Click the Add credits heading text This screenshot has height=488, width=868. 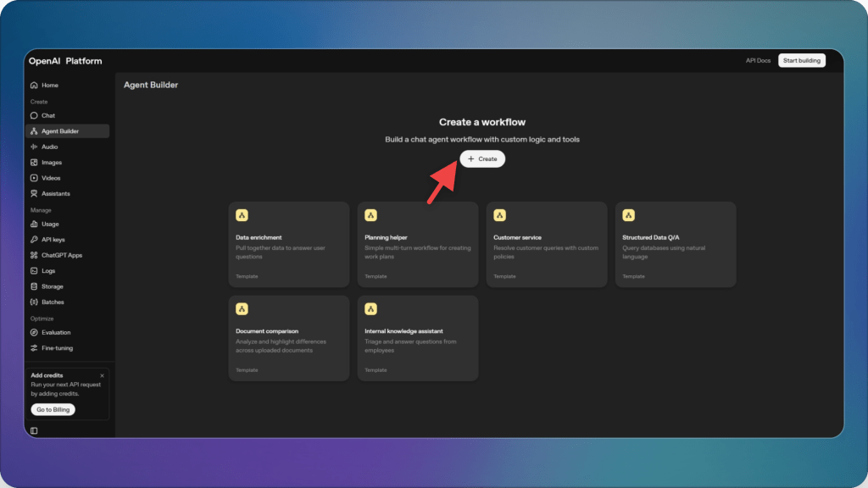point(47,375)
